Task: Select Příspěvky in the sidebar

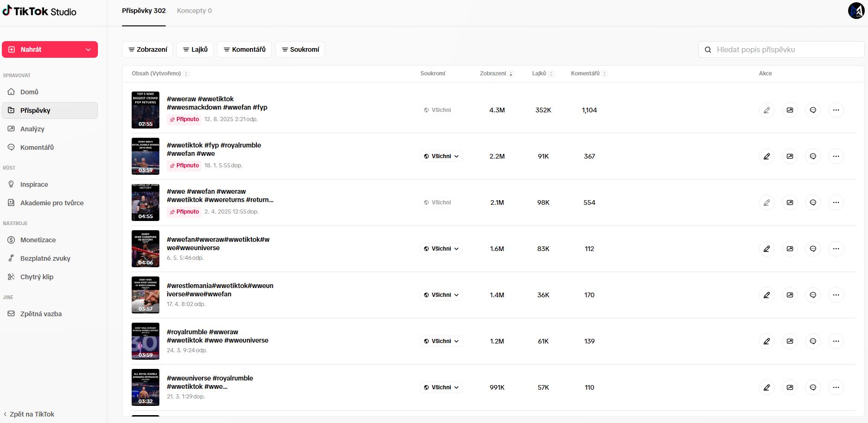Action: tap(50, 110)
